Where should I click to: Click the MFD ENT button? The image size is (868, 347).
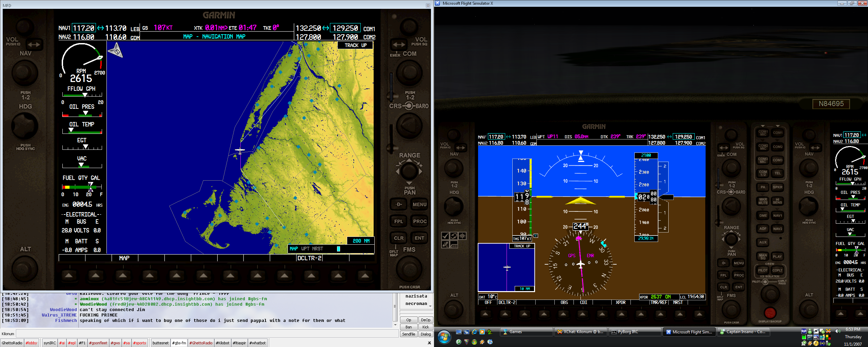tap(419, 238)
